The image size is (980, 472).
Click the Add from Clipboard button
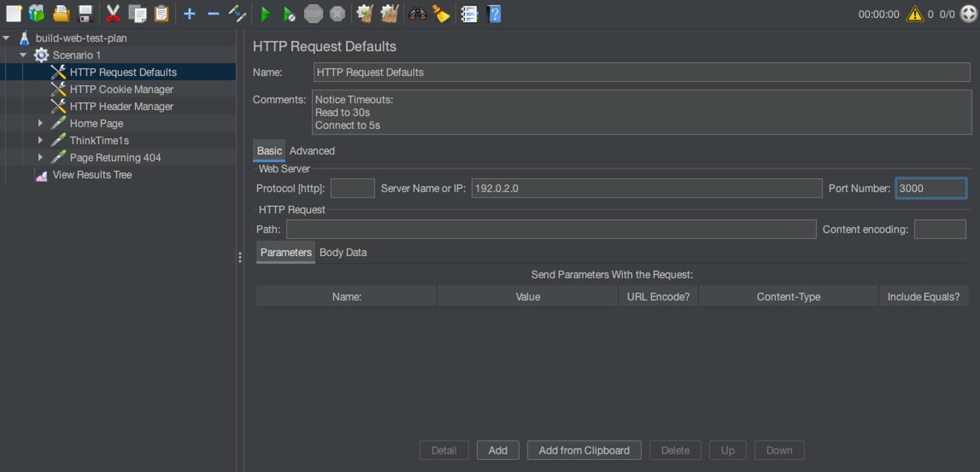tap(584, 450)
